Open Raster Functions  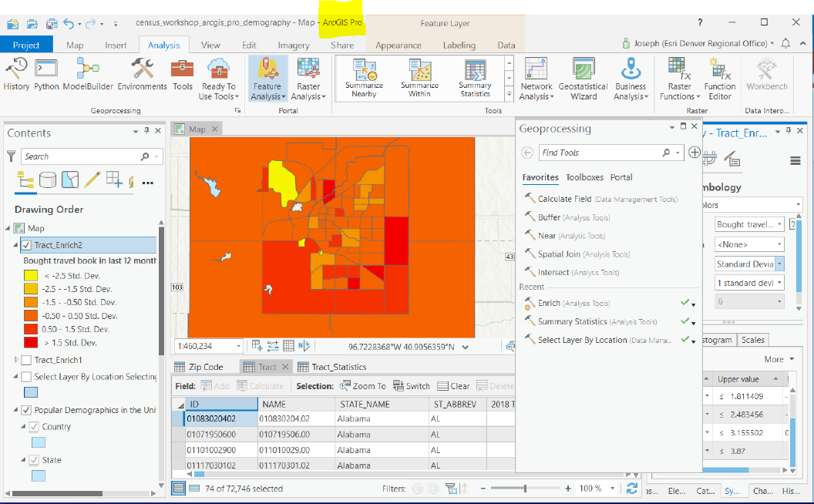(679, 79)
